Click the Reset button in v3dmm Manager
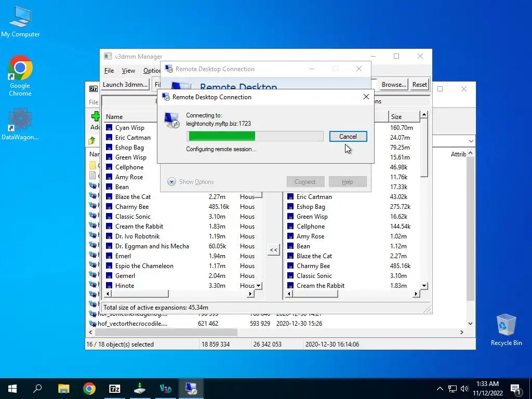The height and width of the screenshot is (399, 532). 420,85
